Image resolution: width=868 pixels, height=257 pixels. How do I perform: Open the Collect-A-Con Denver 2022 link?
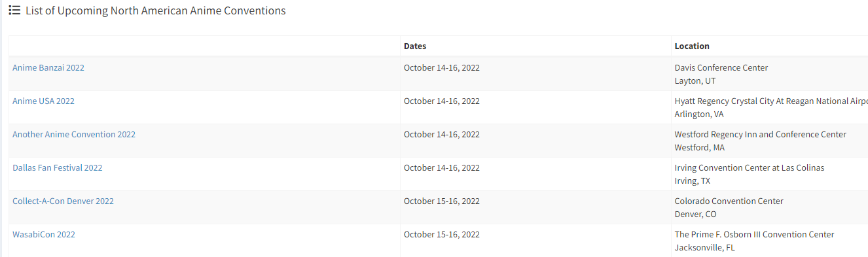(63, 201)
